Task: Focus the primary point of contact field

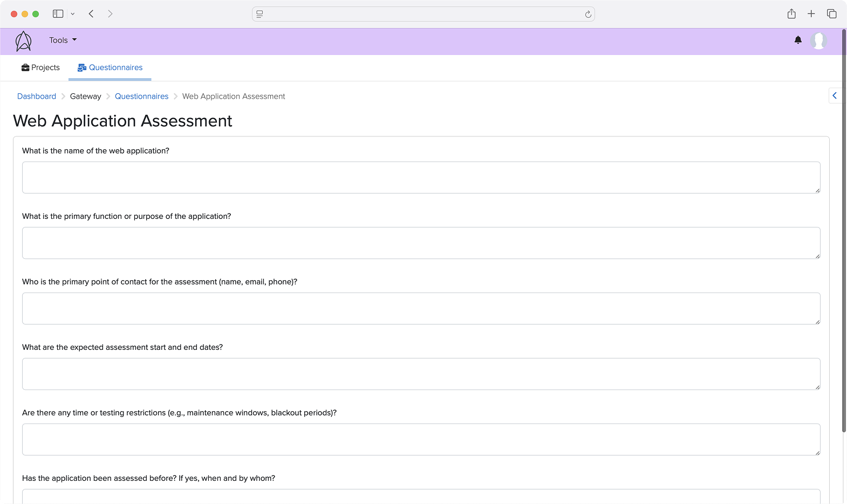Action: (421, 308)
